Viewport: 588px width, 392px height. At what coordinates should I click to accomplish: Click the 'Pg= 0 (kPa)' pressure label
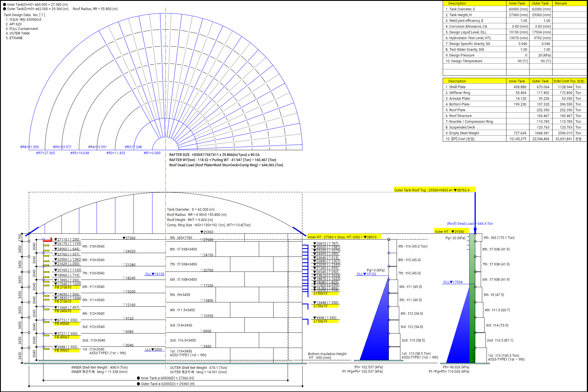tap(376, 270)
